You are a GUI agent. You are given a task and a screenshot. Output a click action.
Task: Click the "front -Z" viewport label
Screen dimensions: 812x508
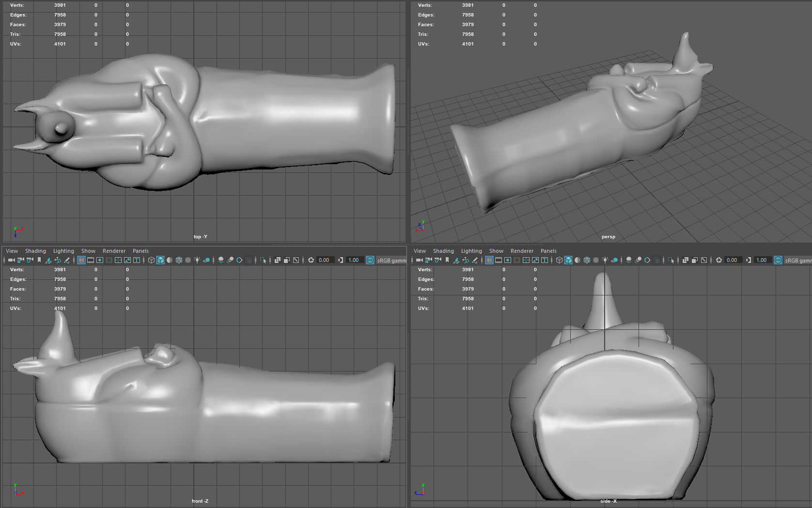coord(200,501)
